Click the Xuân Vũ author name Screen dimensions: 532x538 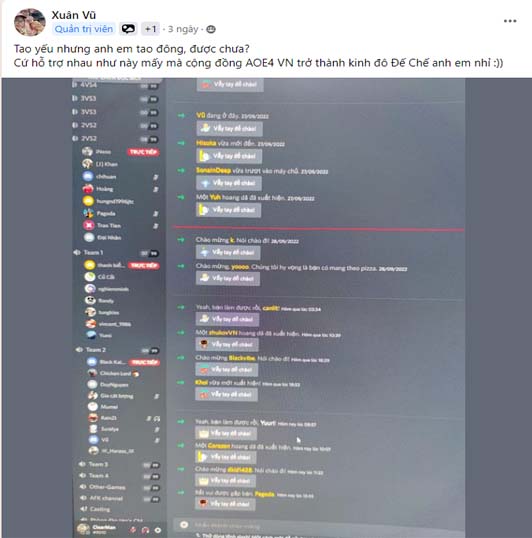pos(73,15)
